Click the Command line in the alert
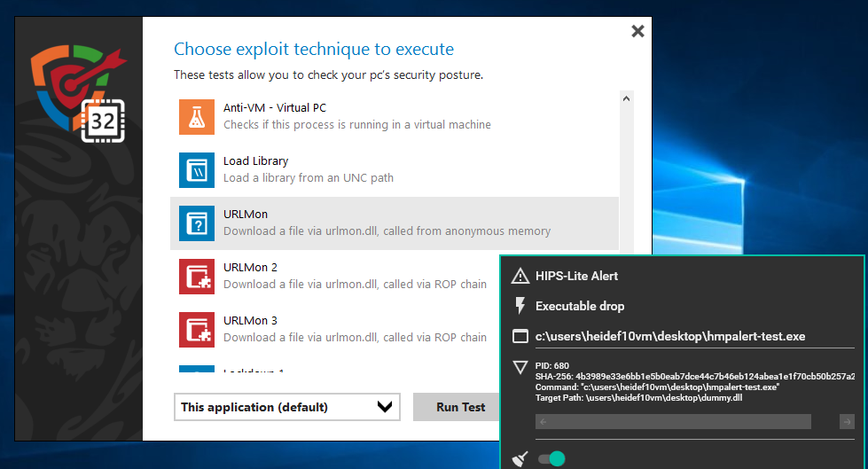This screenshot has height=469, width=868. click(x=657, y=387)
